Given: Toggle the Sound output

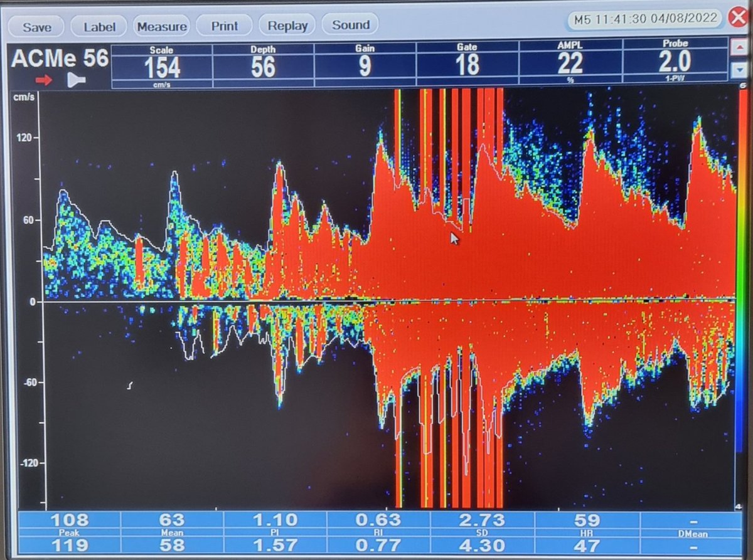Looking at the screenshot, I should coord(350,25).
